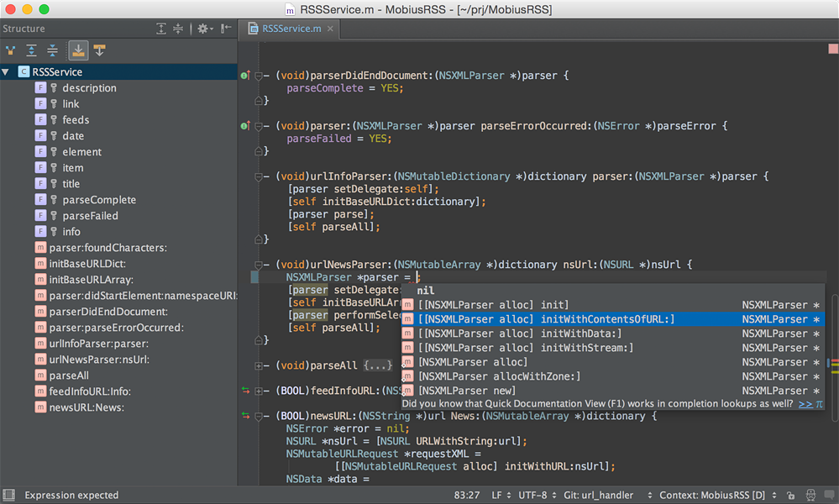Image resolution: width=839 pixels, height=504 pixels.
Task: Click the read-only lock icon in status bar
Action: coord(791,496)
